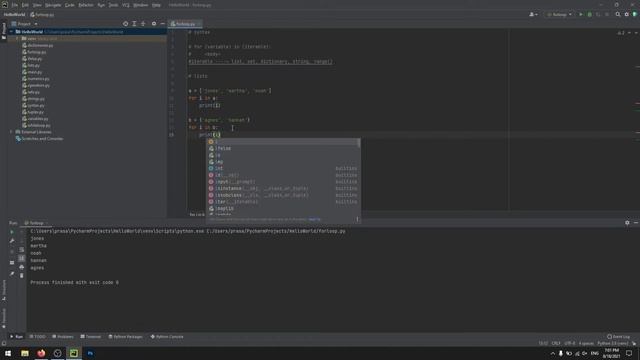Toggle soft-wrap in Run console
The width and height of the screenshot is (640, 360).
tap(22, 250)
